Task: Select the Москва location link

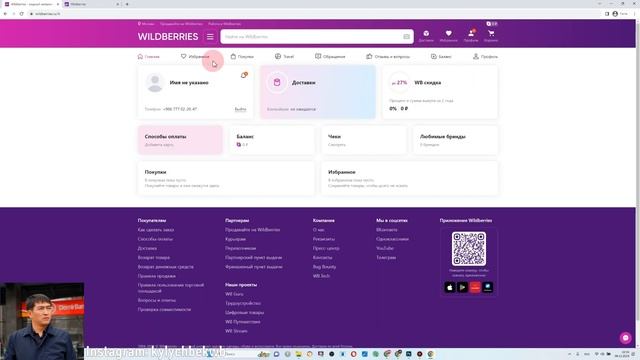Action: (146, 24)
